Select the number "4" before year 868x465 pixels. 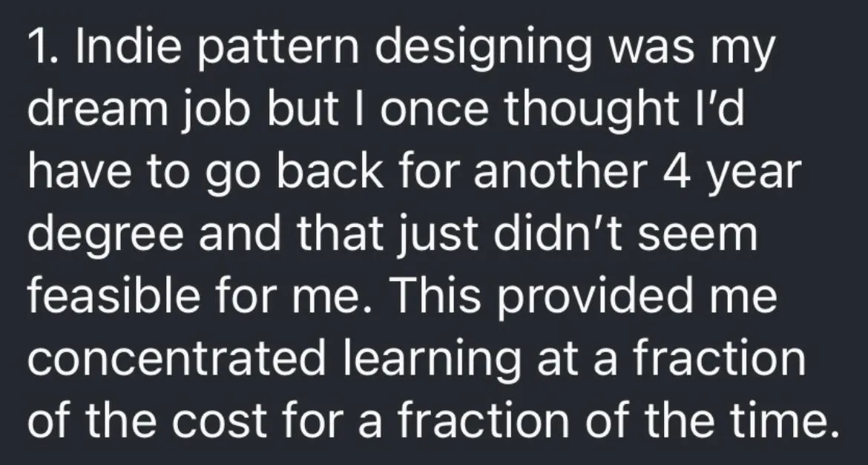[677, 172]
